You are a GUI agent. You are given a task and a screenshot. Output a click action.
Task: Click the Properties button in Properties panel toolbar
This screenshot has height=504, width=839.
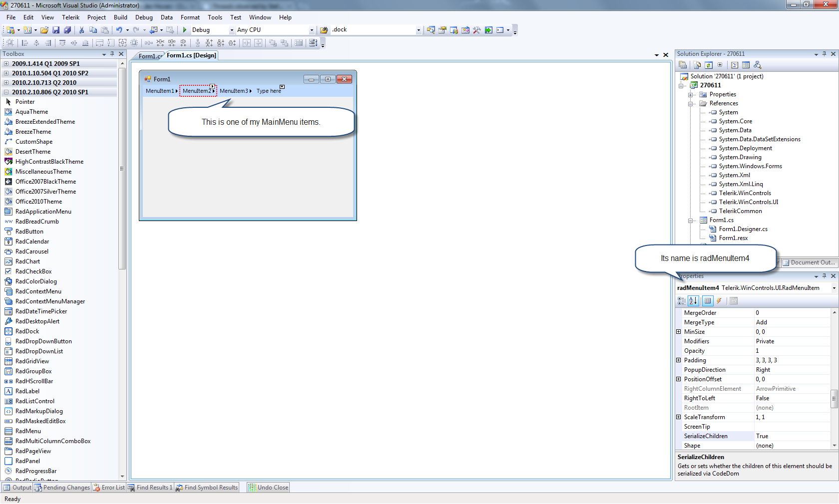[708, 301]
